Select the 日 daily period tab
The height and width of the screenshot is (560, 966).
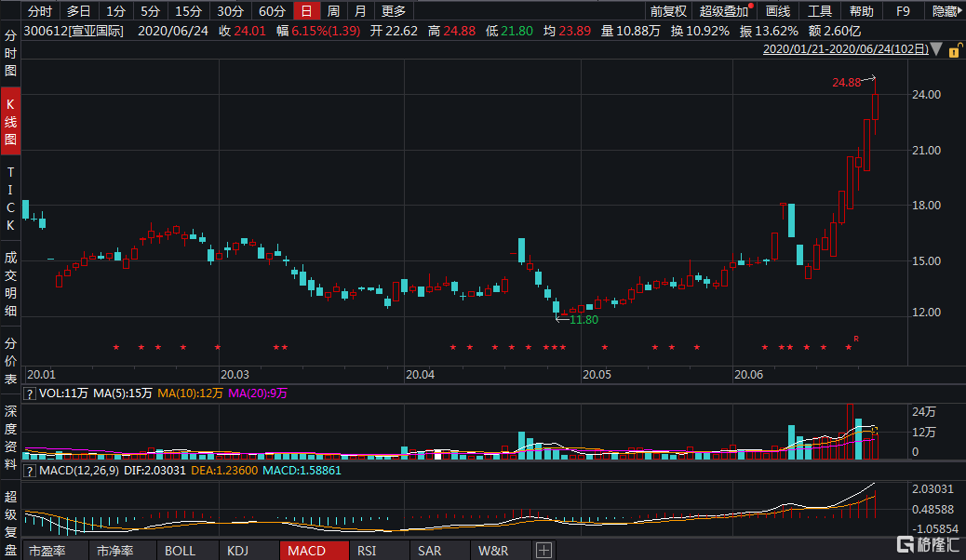[x=307, y=11]
